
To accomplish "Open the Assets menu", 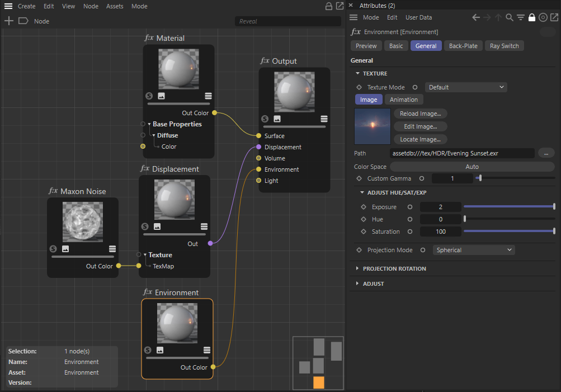I will point(115,6).
